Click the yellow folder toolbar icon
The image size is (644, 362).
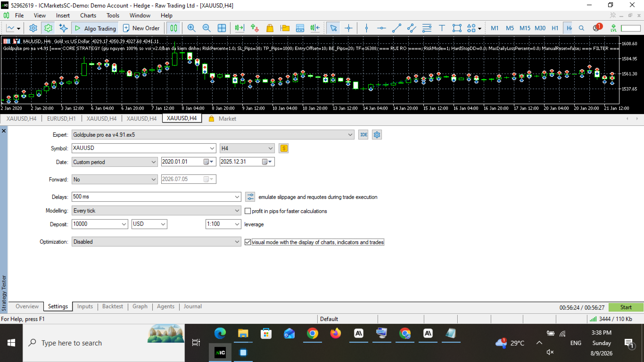point(285,28)
